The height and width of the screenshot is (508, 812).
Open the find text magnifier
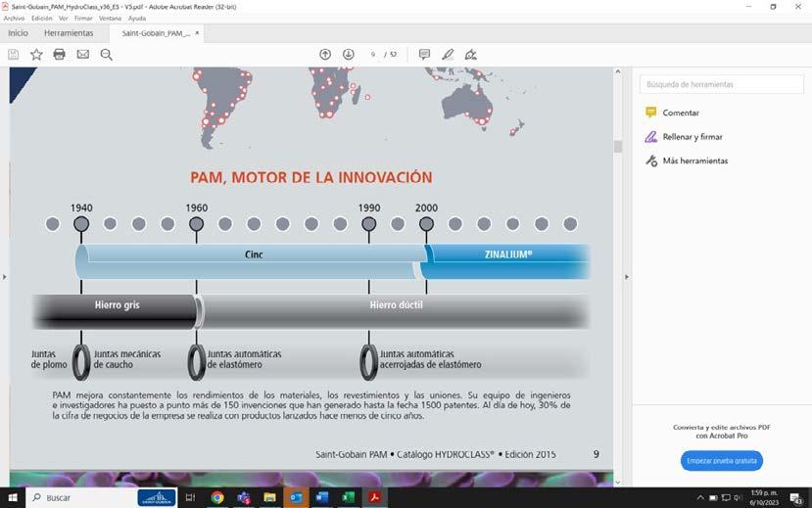[x=106, y=54]
